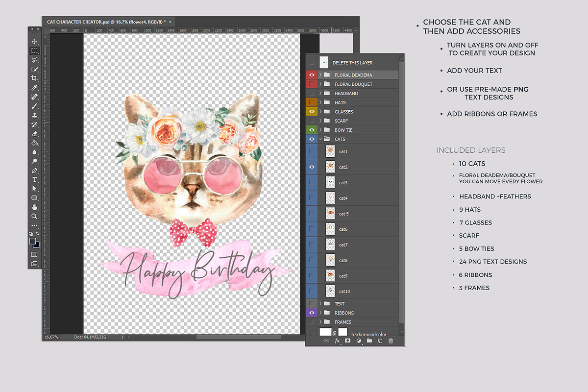Switch to CAT CHARACTER CREATOR.psd tab

click(105, 22)
